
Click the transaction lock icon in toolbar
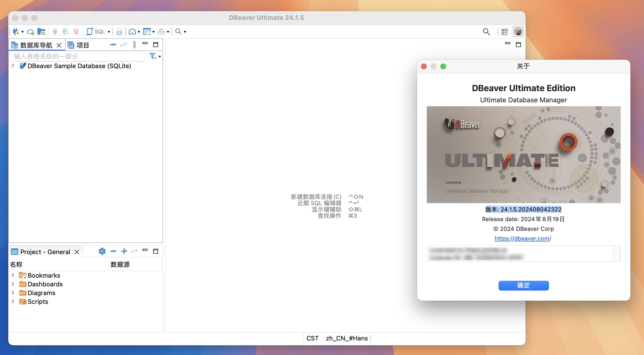tap(119, 32)
